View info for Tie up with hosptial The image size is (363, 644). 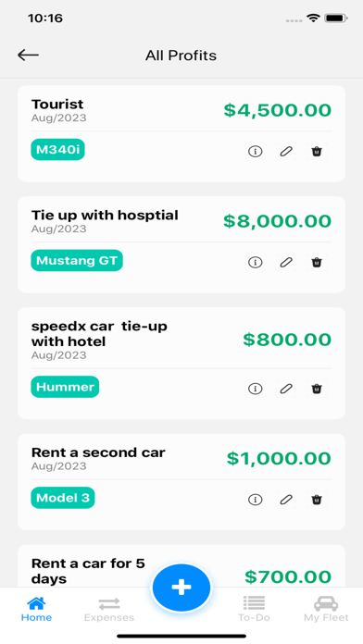(x=256, y=262)
